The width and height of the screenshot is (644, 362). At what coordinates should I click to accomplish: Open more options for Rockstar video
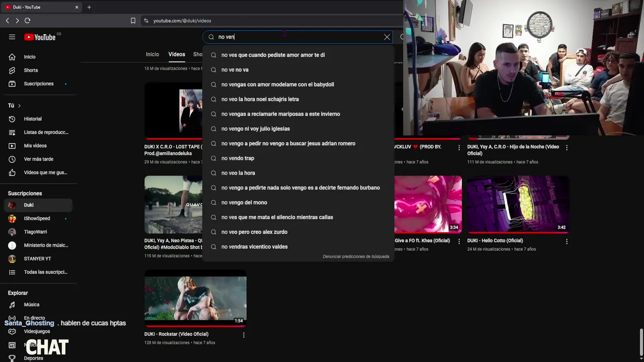click(x=244, y=335)
